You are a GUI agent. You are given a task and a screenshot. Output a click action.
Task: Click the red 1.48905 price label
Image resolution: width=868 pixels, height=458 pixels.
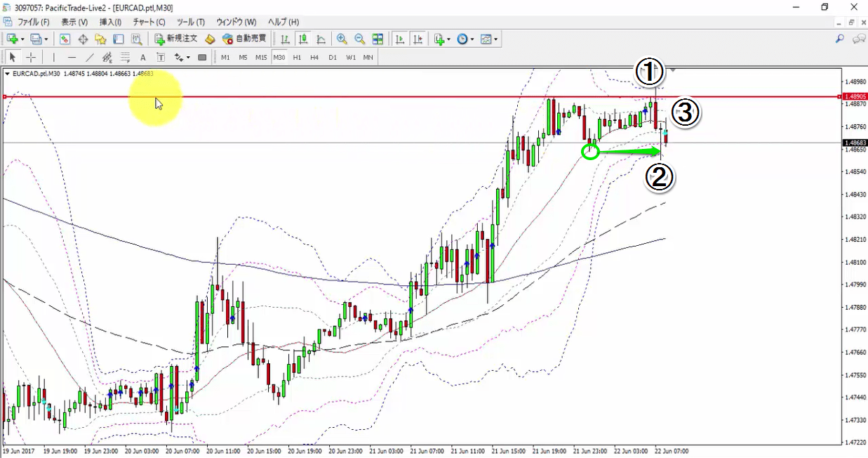tap(855, 96)
